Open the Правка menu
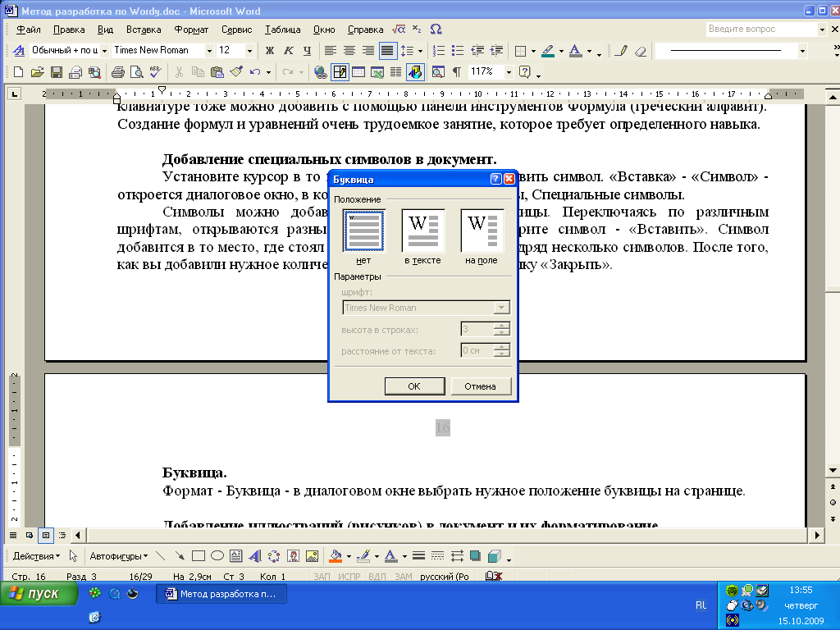The image size is (840, 630). tap(69, 30)
